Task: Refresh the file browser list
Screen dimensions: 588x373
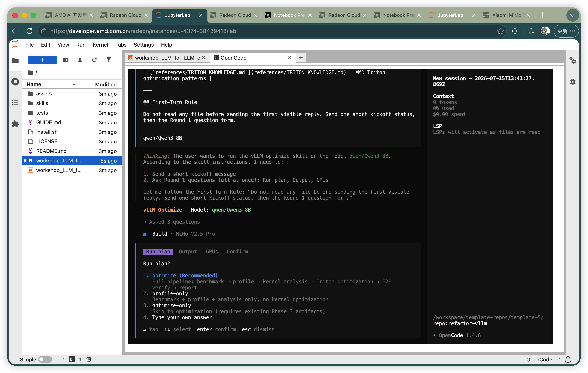Action: (x=94, y=60)
